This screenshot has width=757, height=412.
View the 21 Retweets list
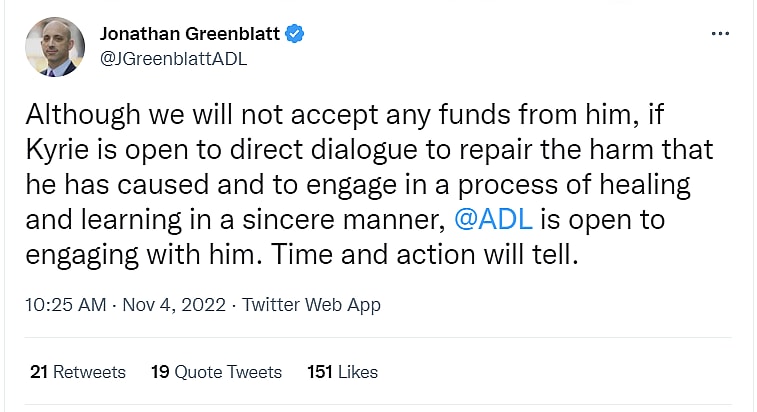78,372
